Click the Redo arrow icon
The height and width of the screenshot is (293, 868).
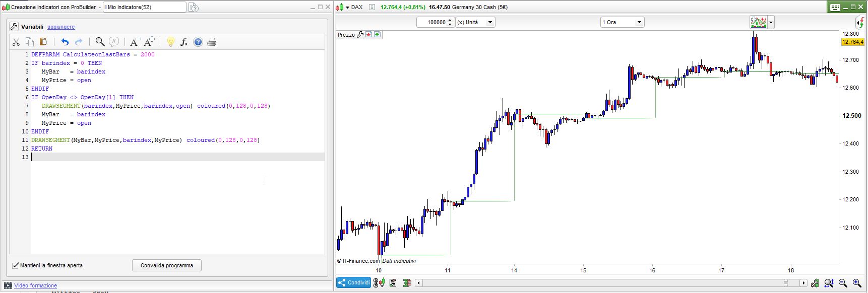pyautogui.click(x=79, y=42)
